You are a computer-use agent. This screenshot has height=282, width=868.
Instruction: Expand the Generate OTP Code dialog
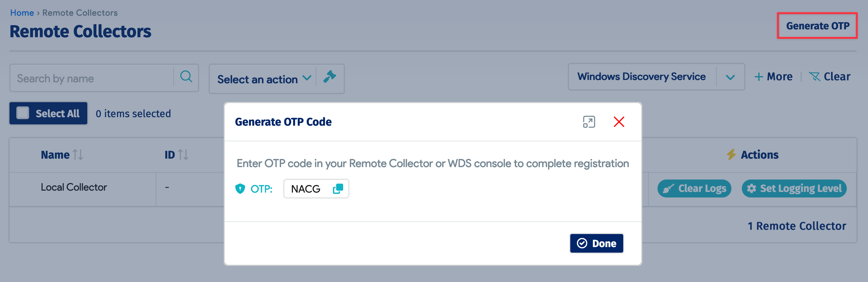(x=589, y=122)
